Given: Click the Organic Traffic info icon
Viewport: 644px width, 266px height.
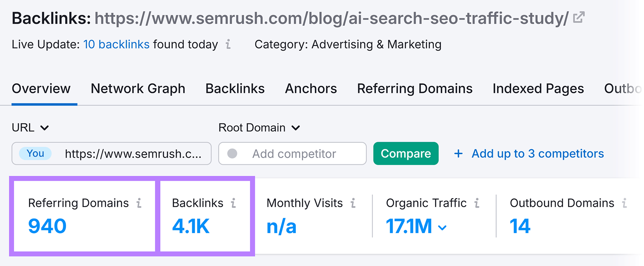Looking at the screenshot, I should 477,203.
